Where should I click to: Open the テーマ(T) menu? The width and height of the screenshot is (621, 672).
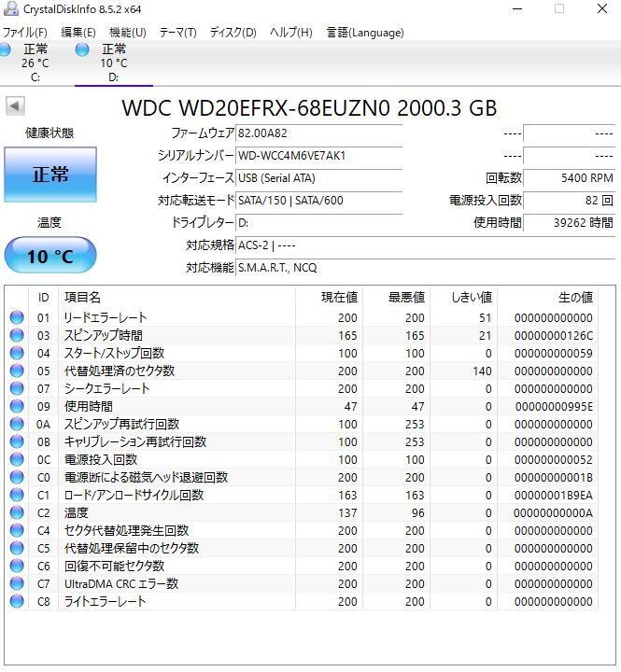[178, 33]
